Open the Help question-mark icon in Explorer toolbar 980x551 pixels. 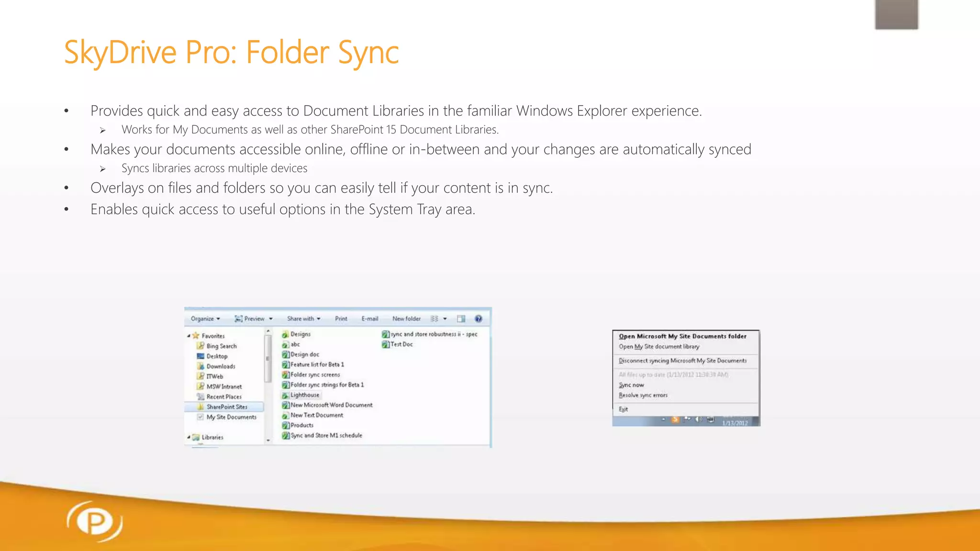[x=478, y=319]
